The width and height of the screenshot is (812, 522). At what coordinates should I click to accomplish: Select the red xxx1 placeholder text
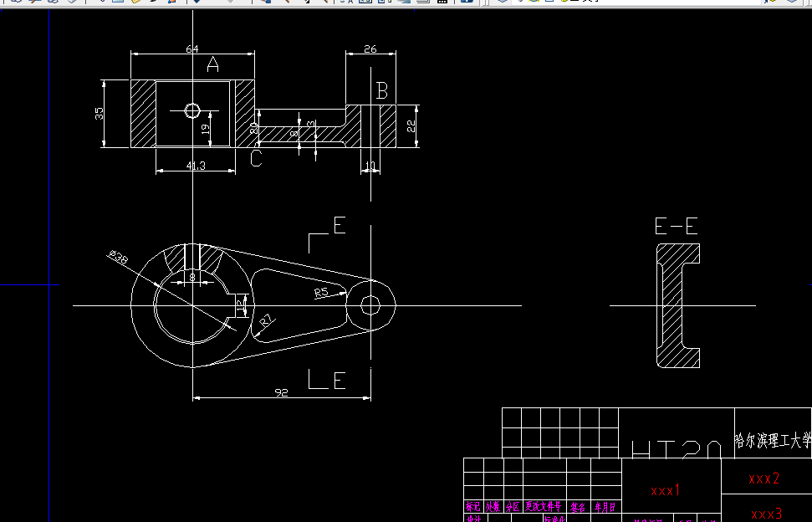666,490
